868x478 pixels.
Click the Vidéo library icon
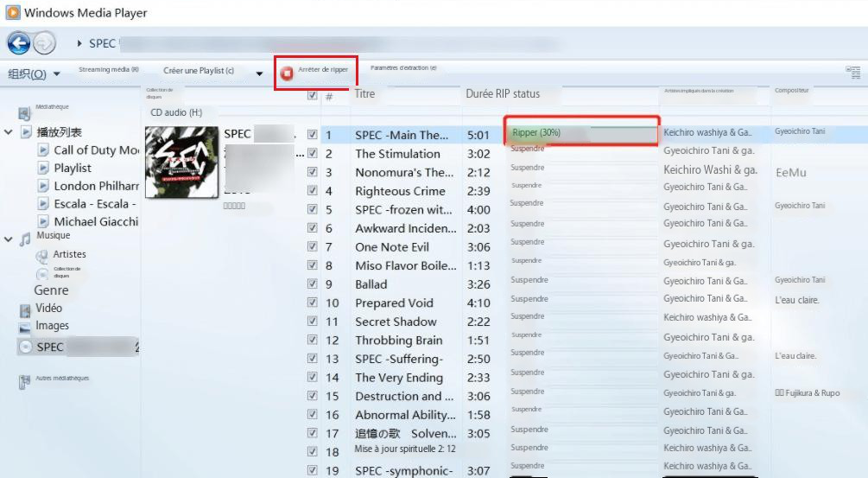[25, 309]
